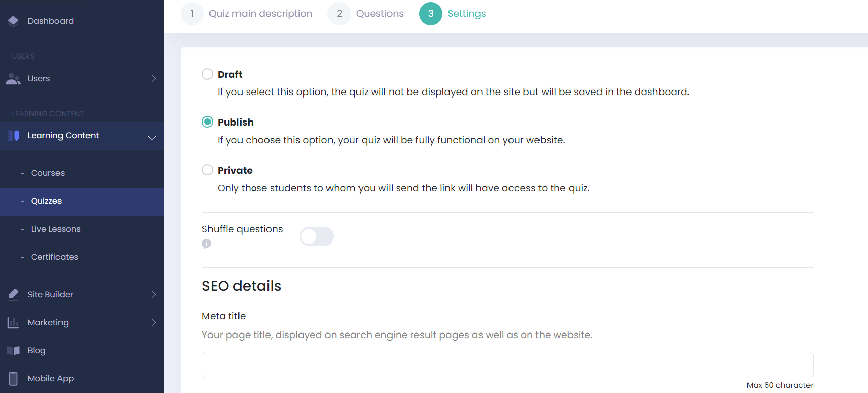The height and width of the screenshot is (393, 868).
Task: Click the Learning Content book icon
Action: tap(13, 136)
